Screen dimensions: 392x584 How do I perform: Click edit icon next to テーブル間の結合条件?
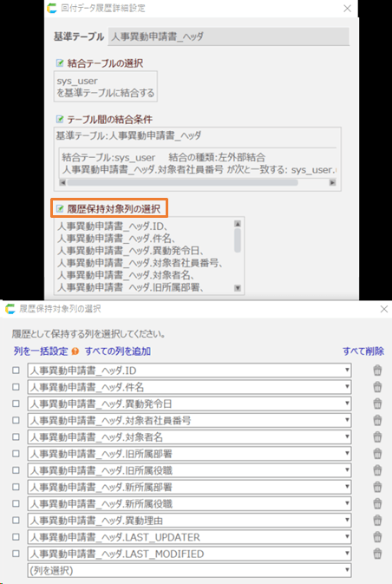(x=60, y=119)
